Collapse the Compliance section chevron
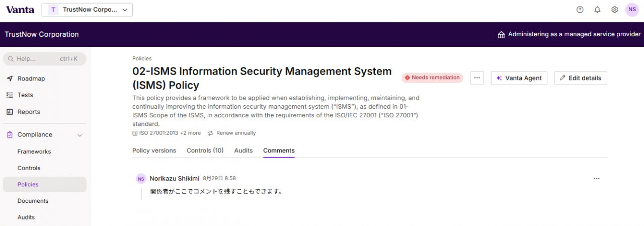 coord(79,135)
